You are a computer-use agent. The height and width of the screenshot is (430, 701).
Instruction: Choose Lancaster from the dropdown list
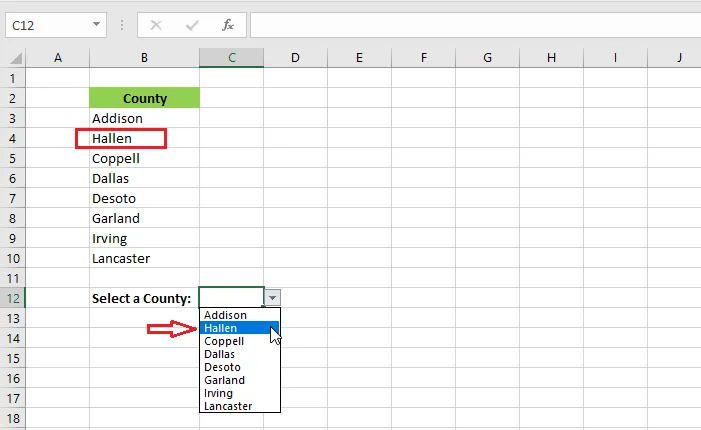[x=240, y=406]
